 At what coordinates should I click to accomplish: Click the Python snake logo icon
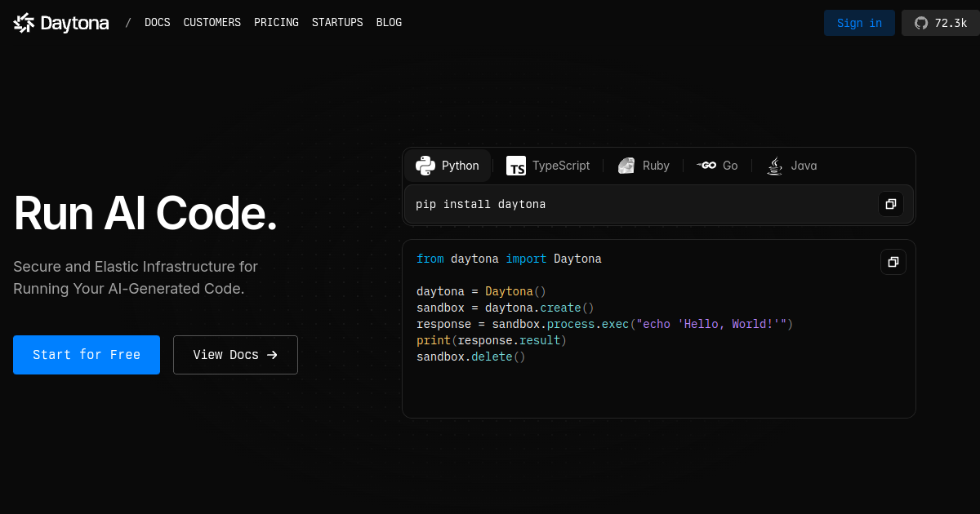point(425,166)
